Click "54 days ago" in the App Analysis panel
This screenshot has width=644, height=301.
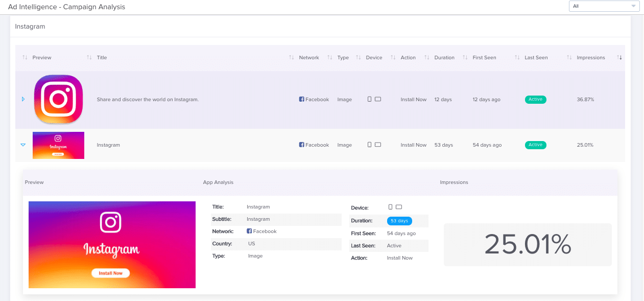(401, 234)
